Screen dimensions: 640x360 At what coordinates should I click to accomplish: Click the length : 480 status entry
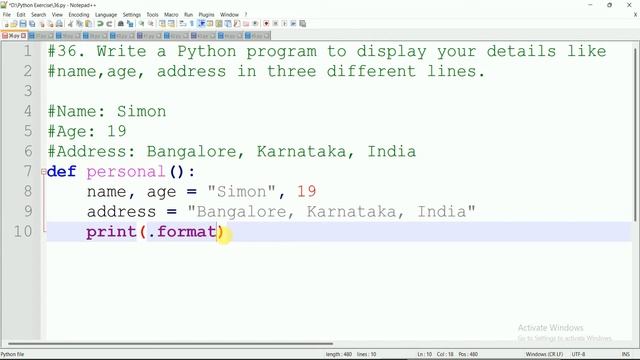[338, 354]
